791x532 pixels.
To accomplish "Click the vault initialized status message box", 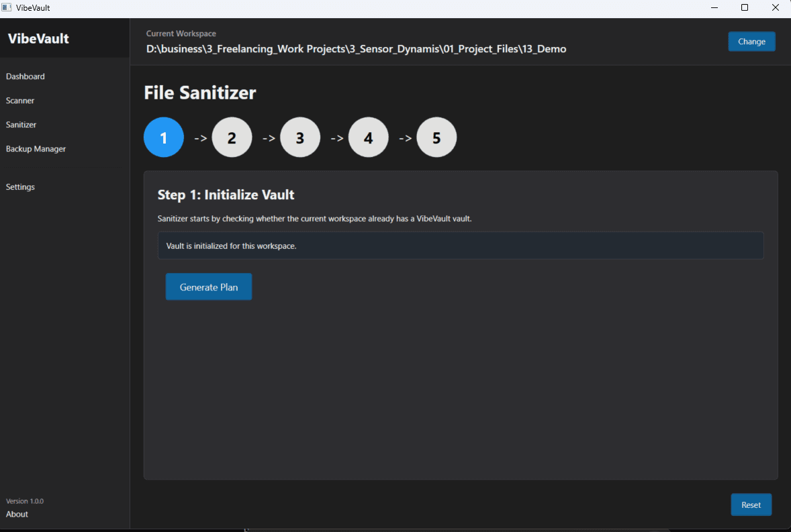I will 461,246.
